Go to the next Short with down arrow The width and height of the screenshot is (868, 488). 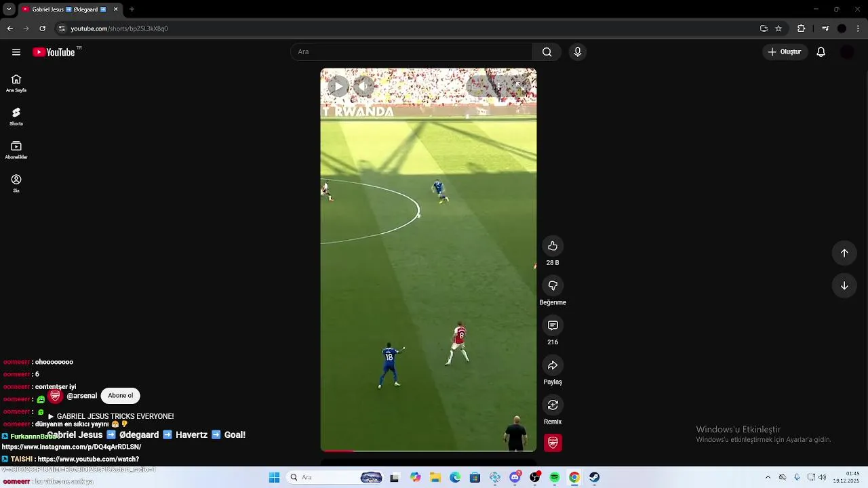coord(844,285)
